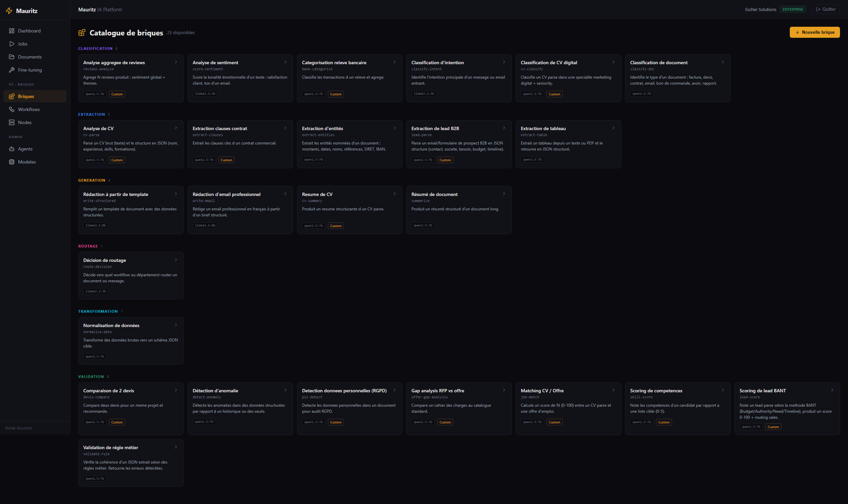Screen dimensions: 848x504
Task: Expand chevron on Analyse de sentiment card
Action: pyautogui.click(x=285, y=62)
